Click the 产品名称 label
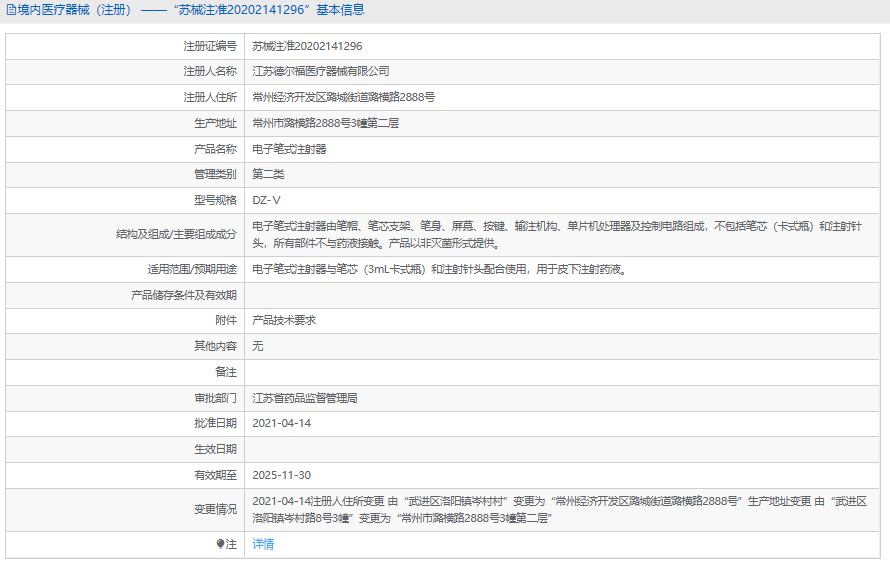This screenshot has width=890, height=566. coord(215,149)
